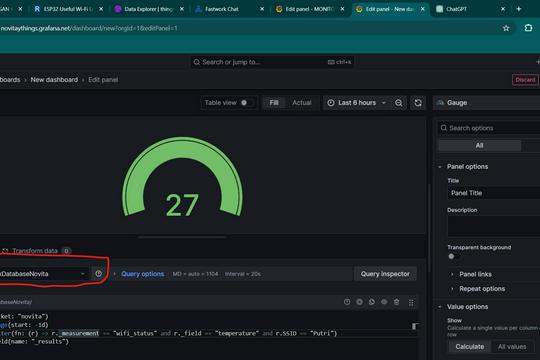Bookmark this page with the star icon
540x360 pixels.
point(506,28)
